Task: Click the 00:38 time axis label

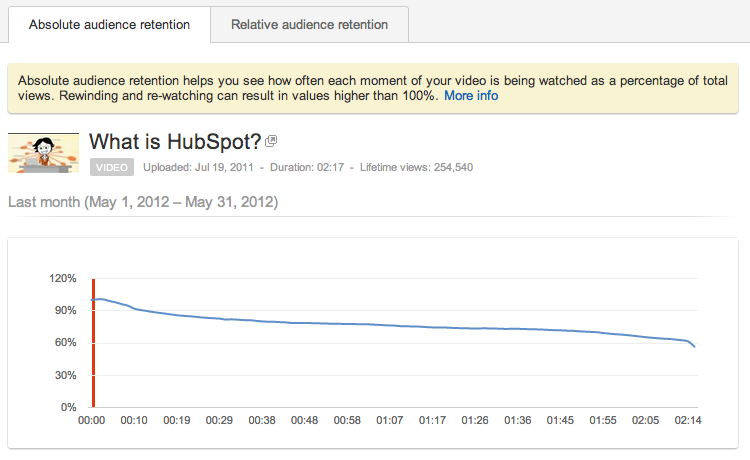Action: pyautogui.click(x=262, y=420)
